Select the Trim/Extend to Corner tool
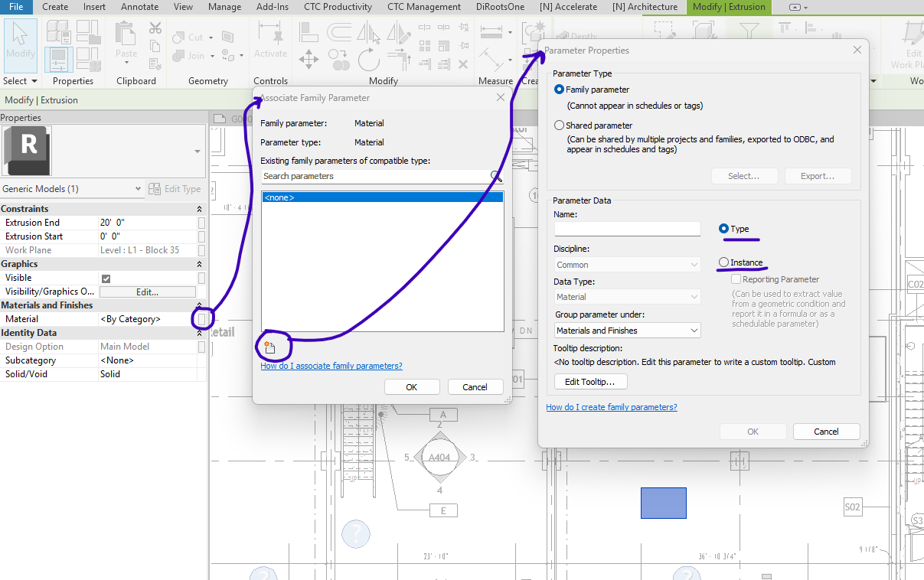This screenshot has height=580, width=924. (399, 61)
